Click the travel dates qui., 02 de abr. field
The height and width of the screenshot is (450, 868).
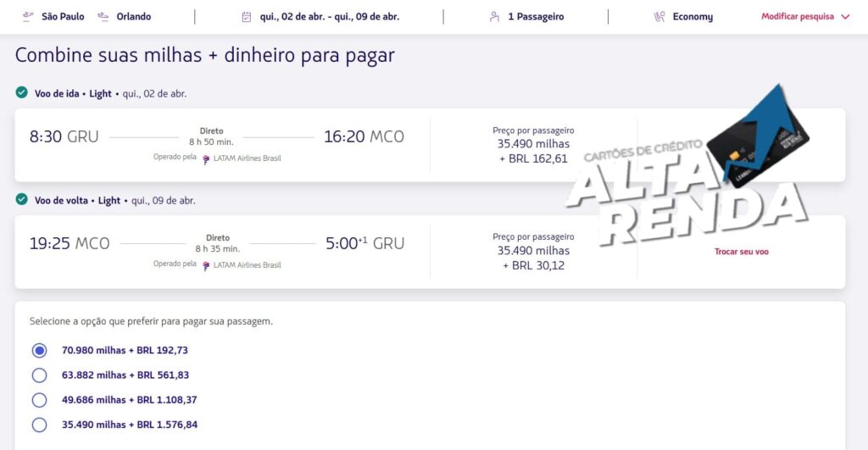320,17
